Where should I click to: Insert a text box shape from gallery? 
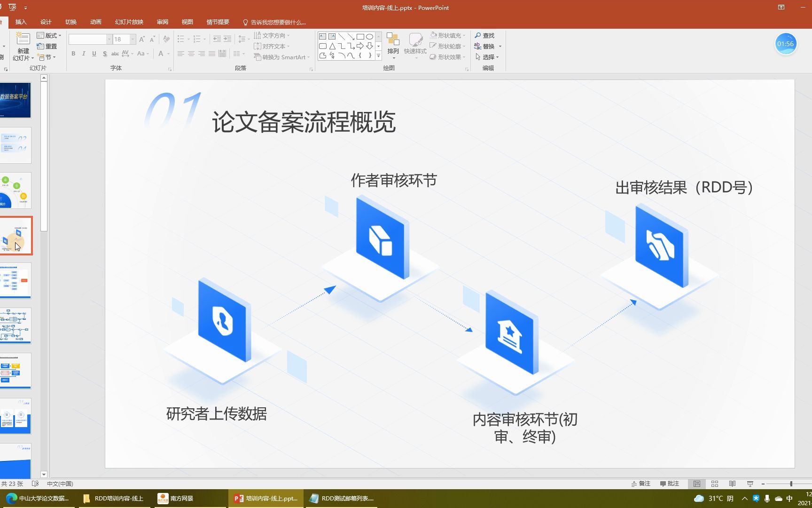click(323, 36)
